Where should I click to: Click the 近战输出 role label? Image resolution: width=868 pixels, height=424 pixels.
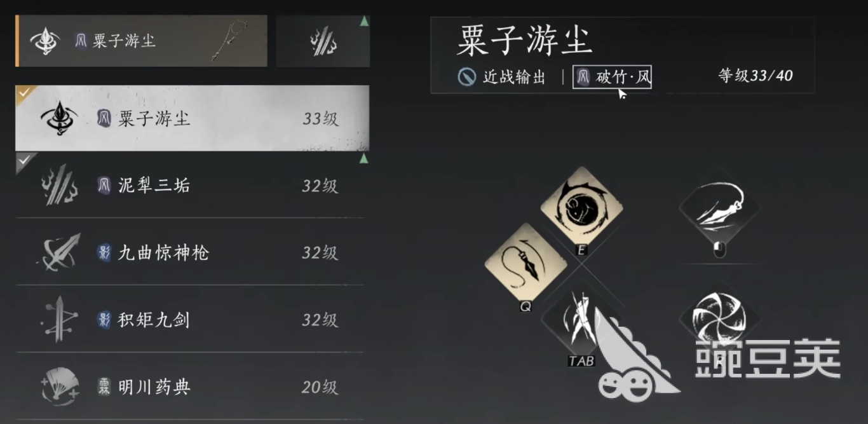coord(502,78)
